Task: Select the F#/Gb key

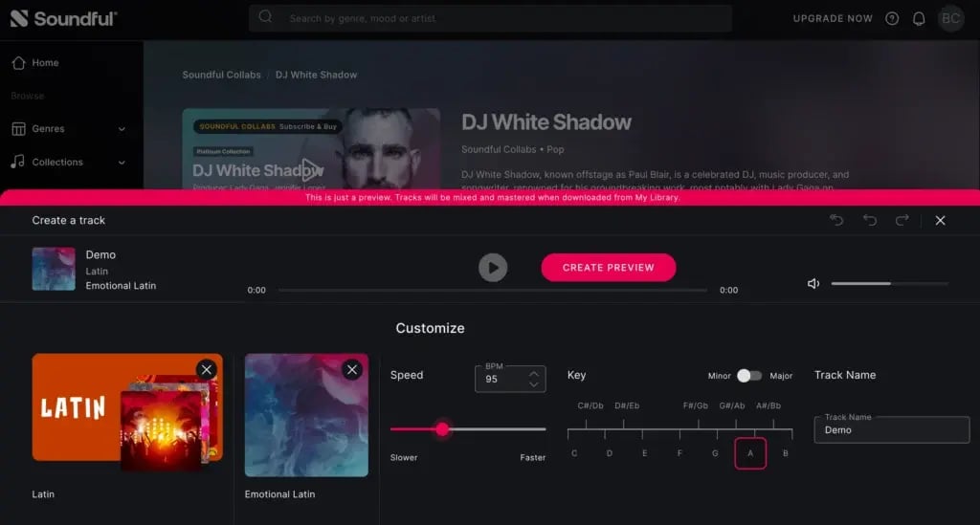Action: click(697, 406)
